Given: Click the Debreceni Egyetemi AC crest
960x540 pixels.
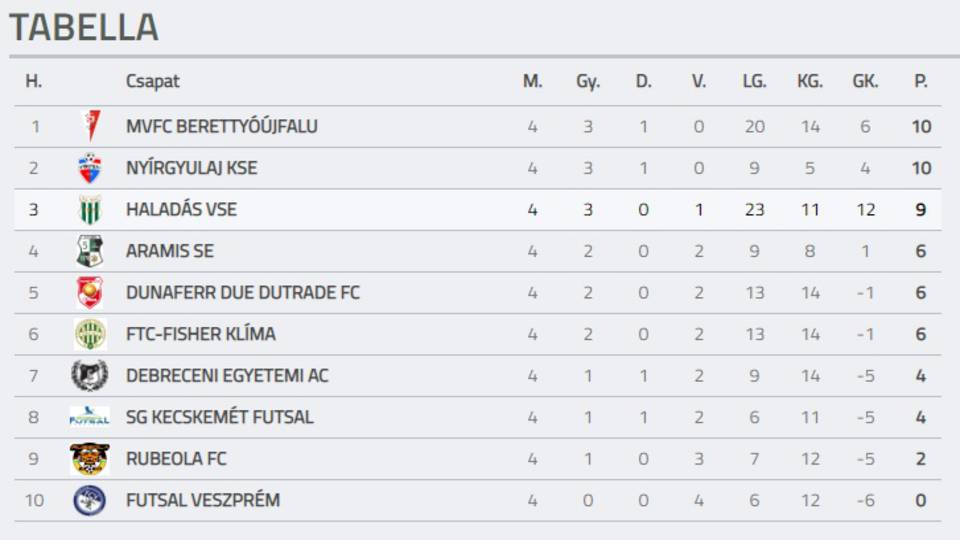Looking at the screenshot, I should coord(90,376).
